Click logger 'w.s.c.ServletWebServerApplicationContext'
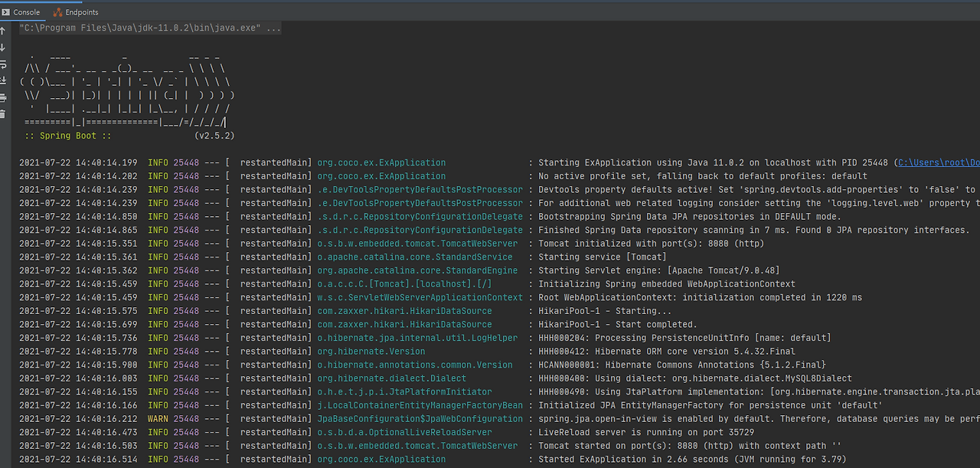Viewport: 980px width, 468px height. pos(420,297)
